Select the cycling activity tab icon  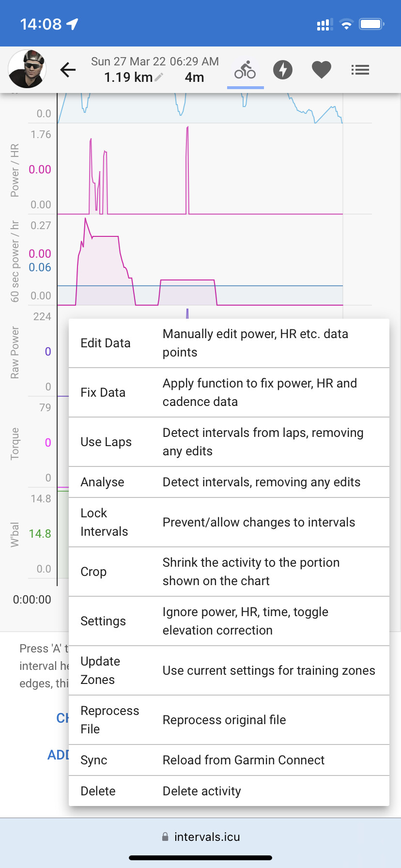point(245,70)
